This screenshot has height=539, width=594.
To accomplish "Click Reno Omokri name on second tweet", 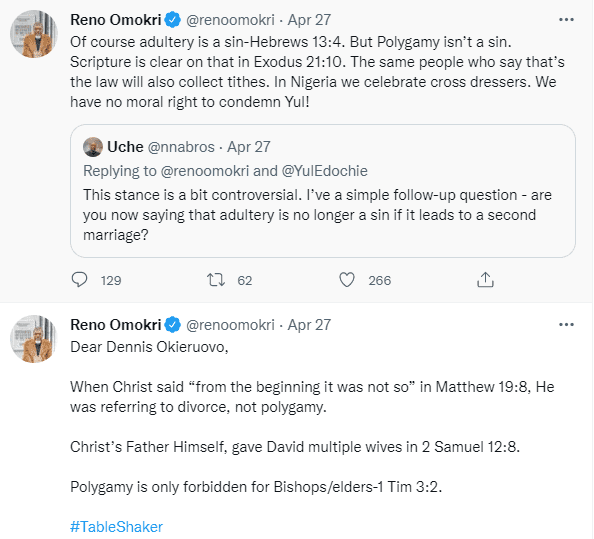I will pyautogui.click(x=116, y=325).
